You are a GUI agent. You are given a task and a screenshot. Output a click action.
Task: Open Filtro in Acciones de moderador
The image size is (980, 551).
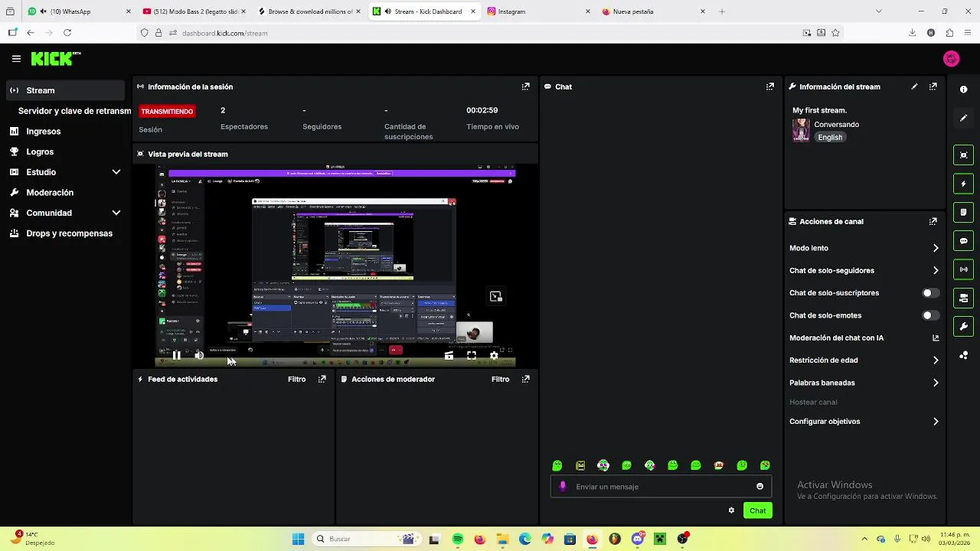click(500, 379)
